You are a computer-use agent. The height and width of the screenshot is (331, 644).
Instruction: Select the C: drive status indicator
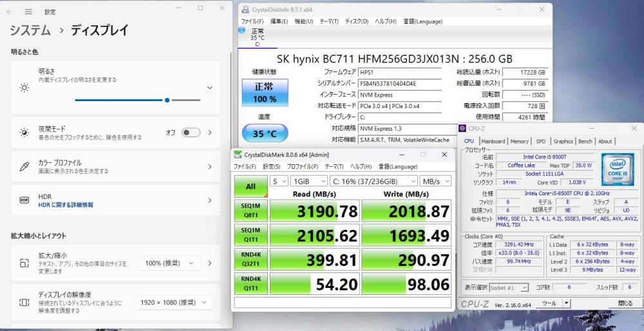[x=257, y=37]
